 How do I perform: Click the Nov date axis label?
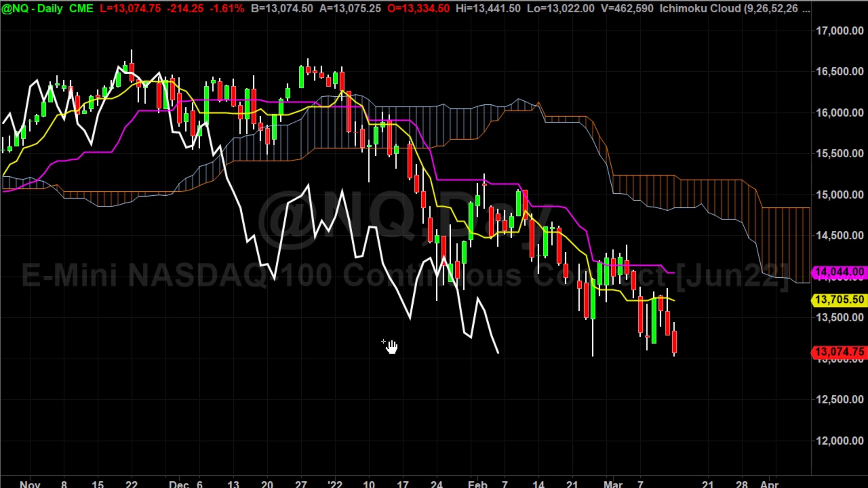pos(30,484)
